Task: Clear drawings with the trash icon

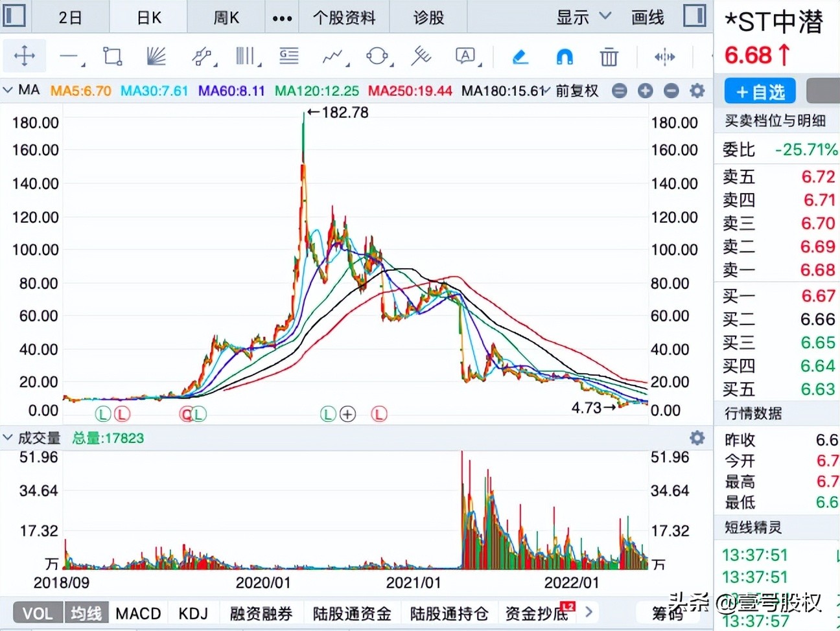Action: [x=608, y=56]
